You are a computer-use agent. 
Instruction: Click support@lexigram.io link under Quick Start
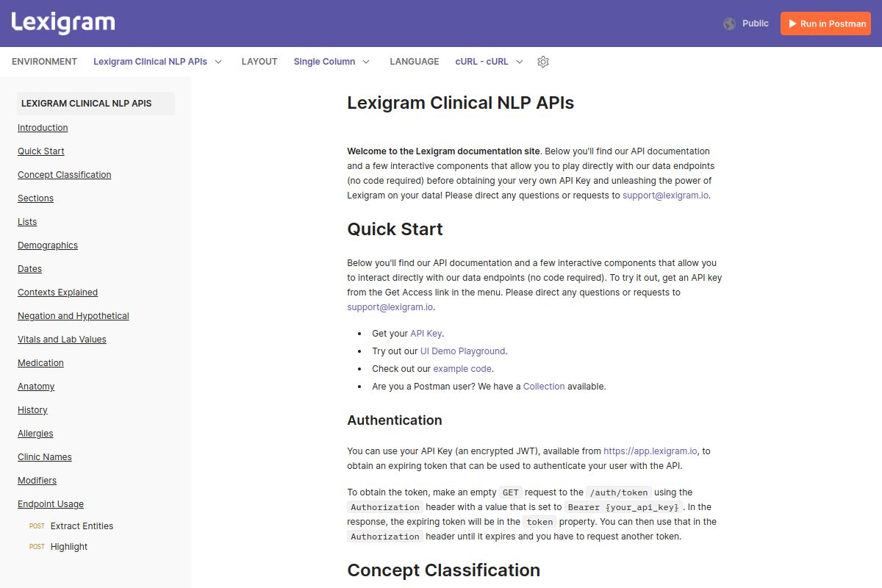click(x=390, y=307)
